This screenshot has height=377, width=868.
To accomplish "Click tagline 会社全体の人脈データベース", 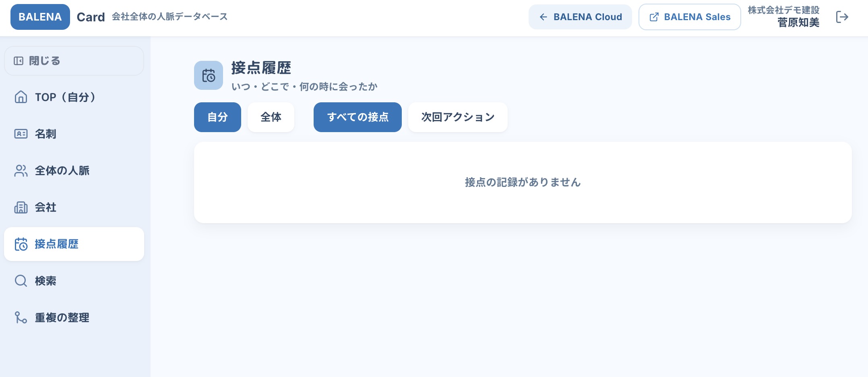I will (x=169, y=17).
